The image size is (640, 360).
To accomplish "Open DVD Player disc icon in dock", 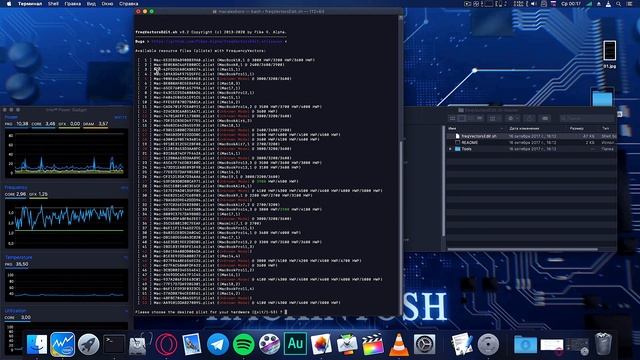I will [x=488, y=344].
